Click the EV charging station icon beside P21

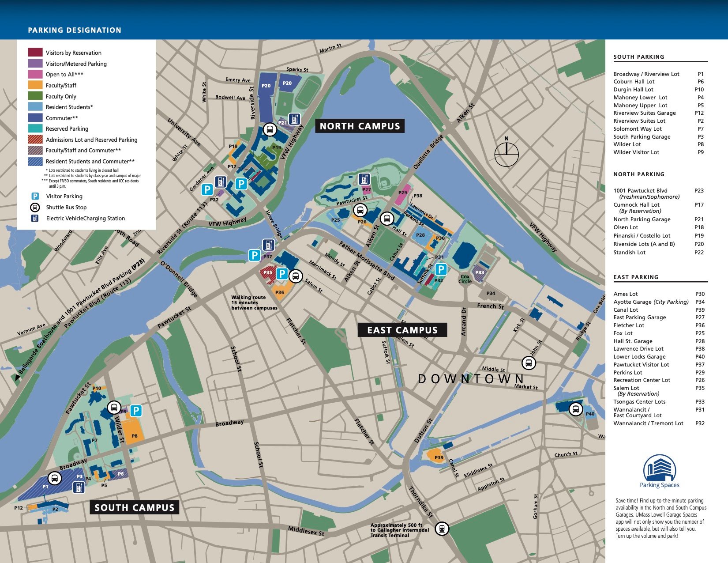(x=294, y=119)
